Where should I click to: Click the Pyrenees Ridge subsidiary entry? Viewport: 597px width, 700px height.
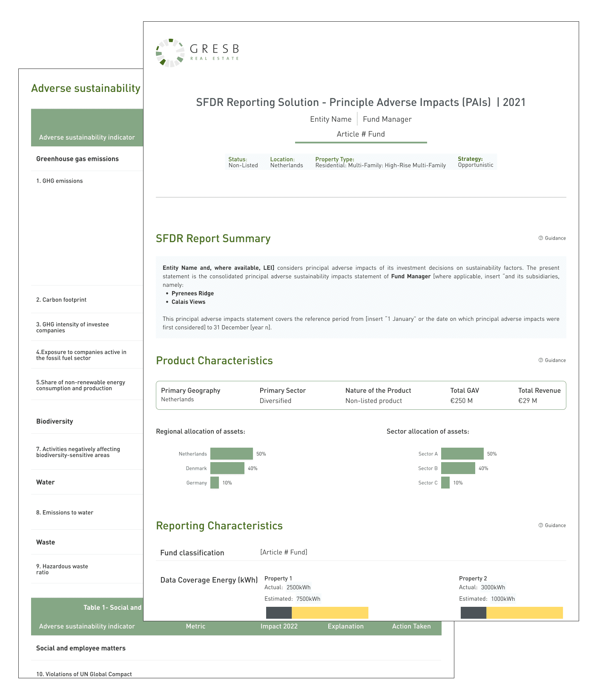click(192, 294)
